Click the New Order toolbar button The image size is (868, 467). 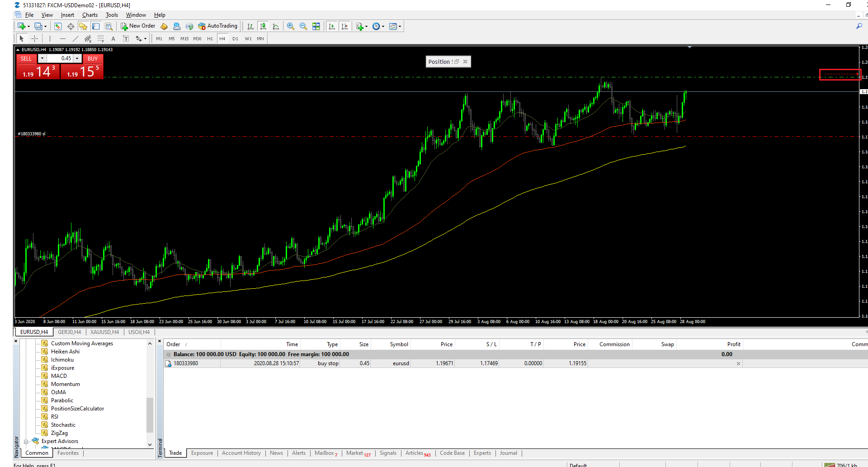tap(138, 26)
